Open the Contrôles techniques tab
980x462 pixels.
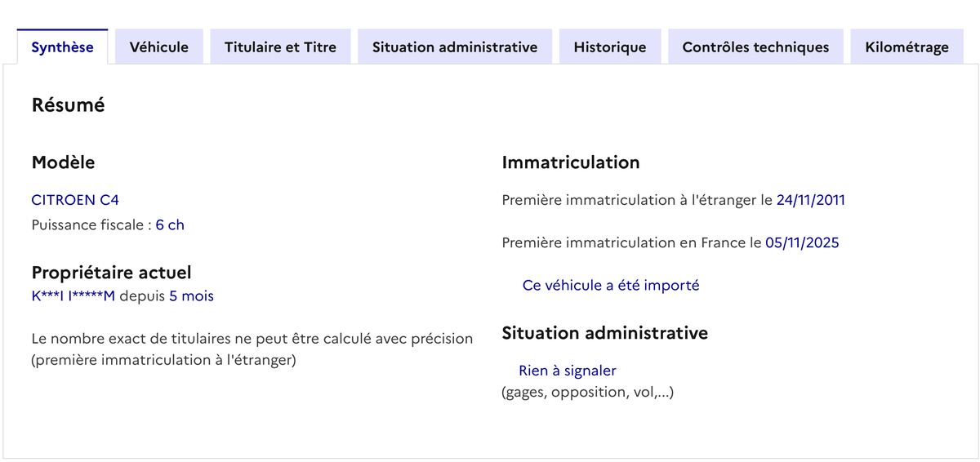pos(755,47)
